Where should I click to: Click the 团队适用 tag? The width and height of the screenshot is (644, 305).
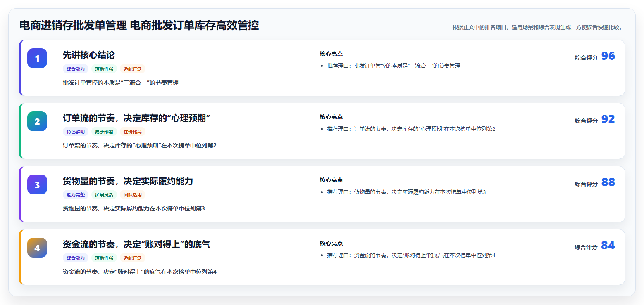[132, 195]
